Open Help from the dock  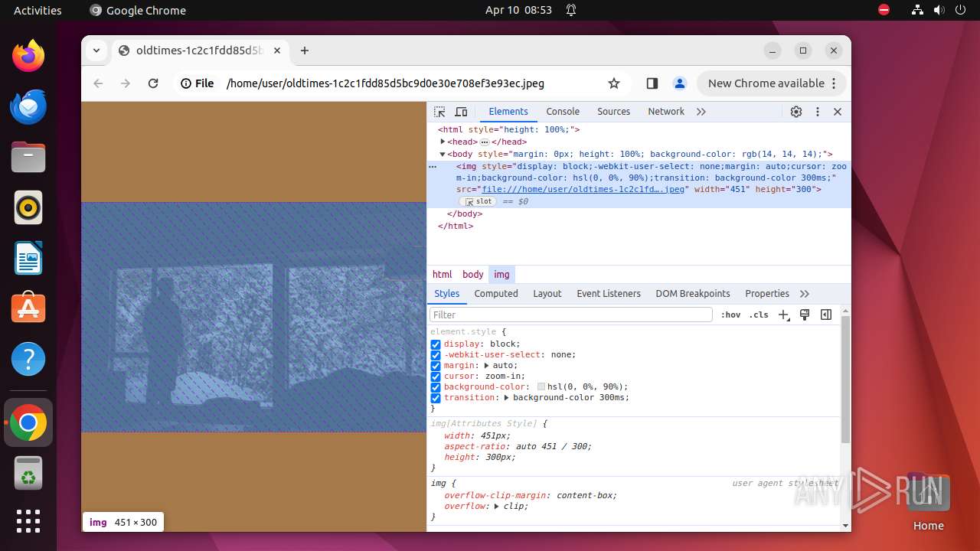28,359
